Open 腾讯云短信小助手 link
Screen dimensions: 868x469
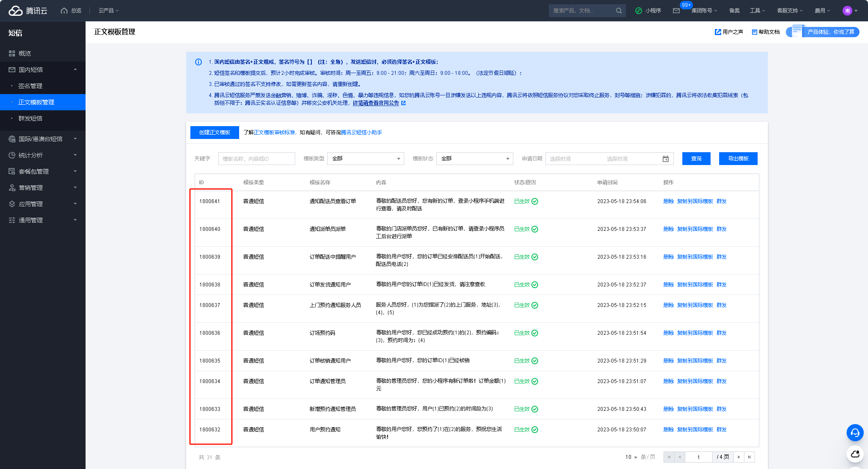361,133
